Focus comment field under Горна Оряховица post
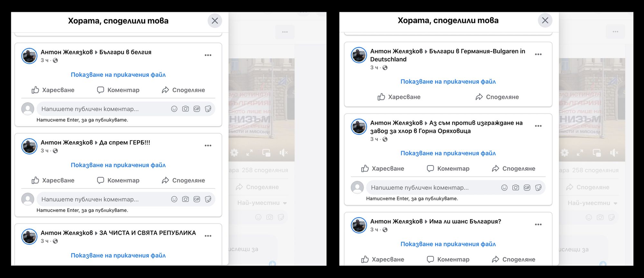 (456, 187)
